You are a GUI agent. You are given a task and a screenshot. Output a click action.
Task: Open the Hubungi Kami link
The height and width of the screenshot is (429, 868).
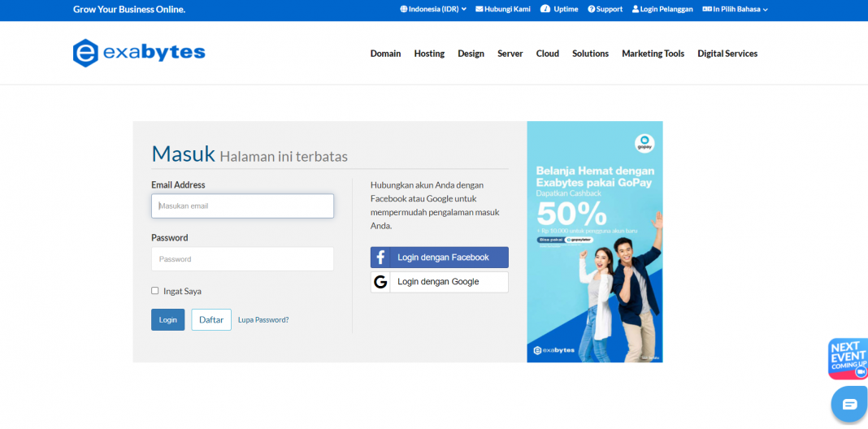pyautogui.click(x=503, y=10)
